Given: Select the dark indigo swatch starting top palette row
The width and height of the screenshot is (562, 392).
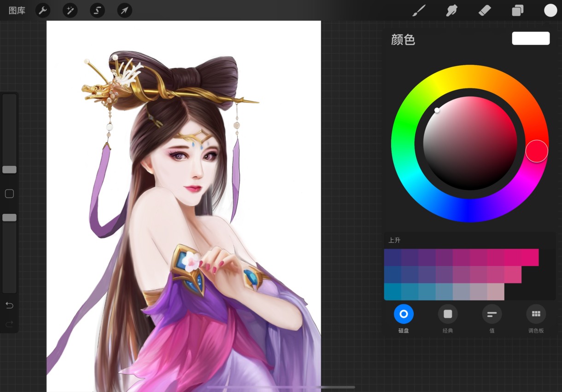Looking at the screenshot, I should click(392, 257).
